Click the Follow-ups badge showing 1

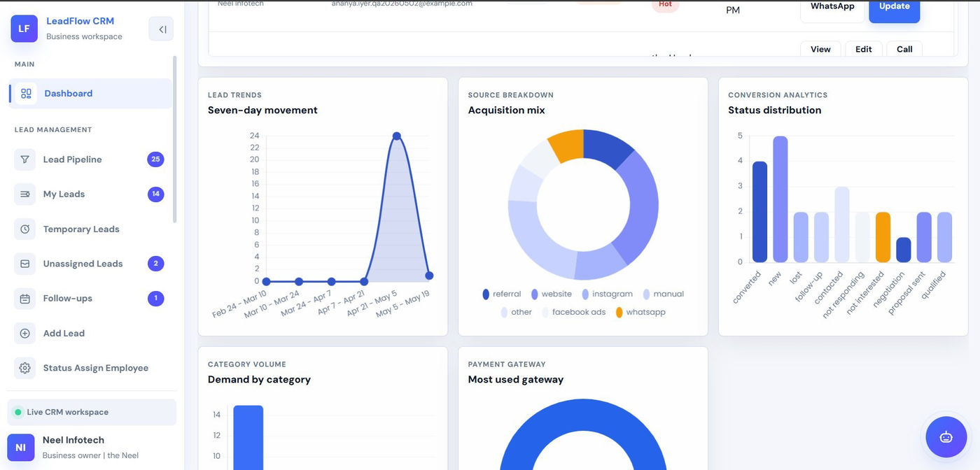click(155, 299)
